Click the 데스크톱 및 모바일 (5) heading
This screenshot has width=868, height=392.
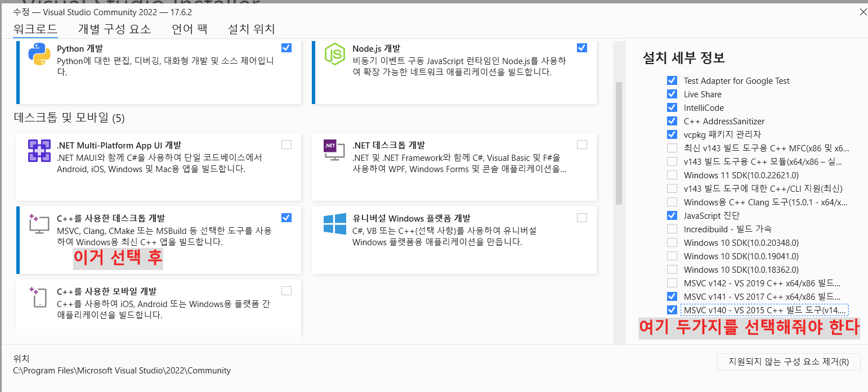pos(69,118)
